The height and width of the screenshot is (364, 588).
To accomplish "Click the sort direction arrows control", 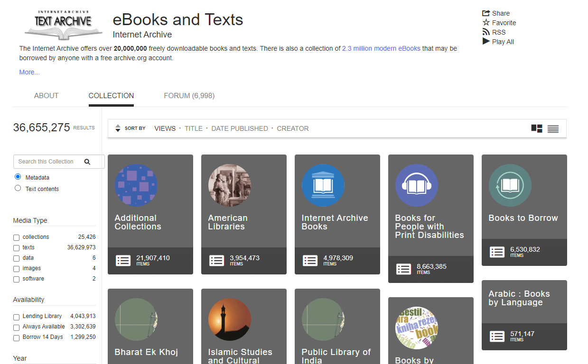I will pos(118,128).
